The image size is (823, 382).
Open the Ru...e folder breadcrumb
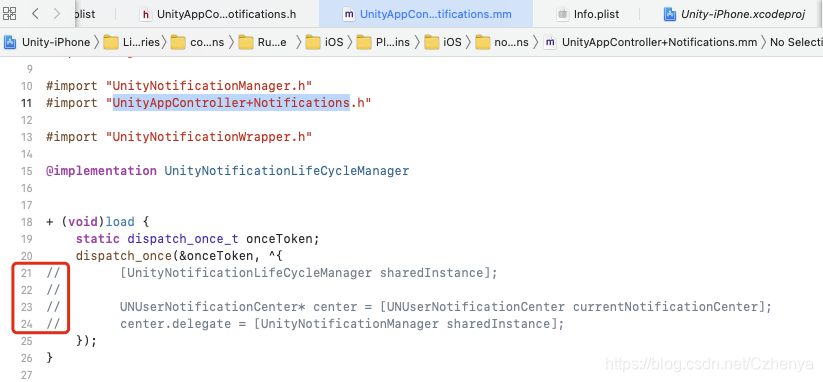point(272,42)
